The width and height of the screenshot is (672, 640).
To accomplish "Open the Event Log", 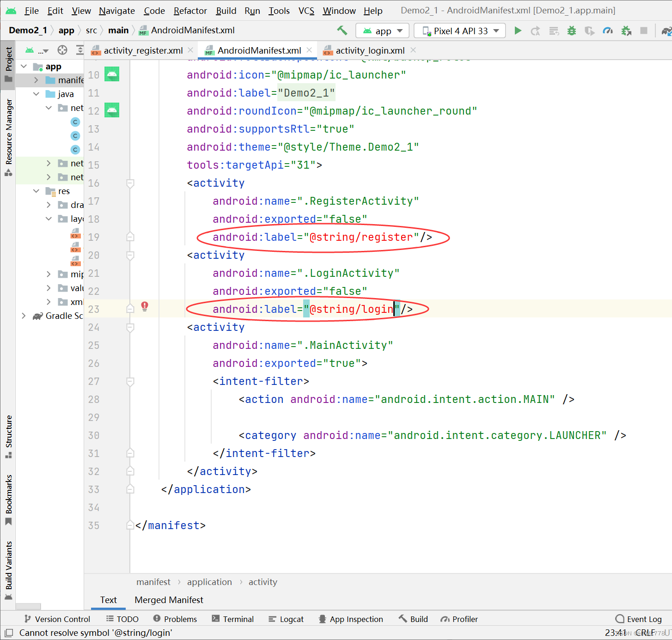I will [639, 619].
